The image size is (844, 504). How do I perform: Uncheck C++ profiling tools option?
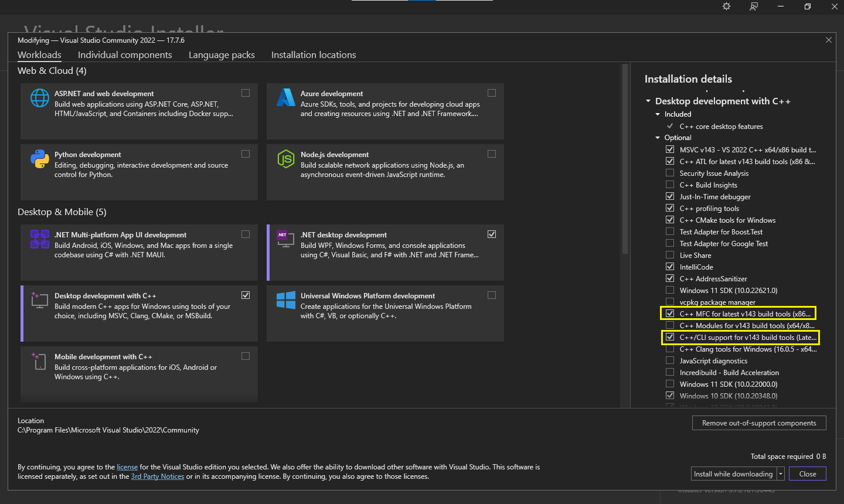click(x=670, y=208)
